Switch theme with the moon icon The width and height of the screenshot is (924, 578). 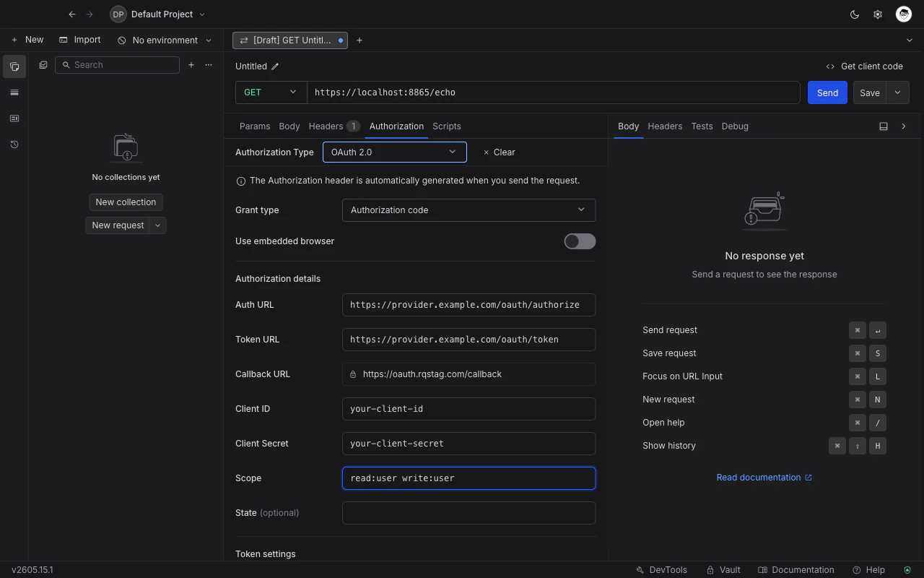tap(855, 14)
